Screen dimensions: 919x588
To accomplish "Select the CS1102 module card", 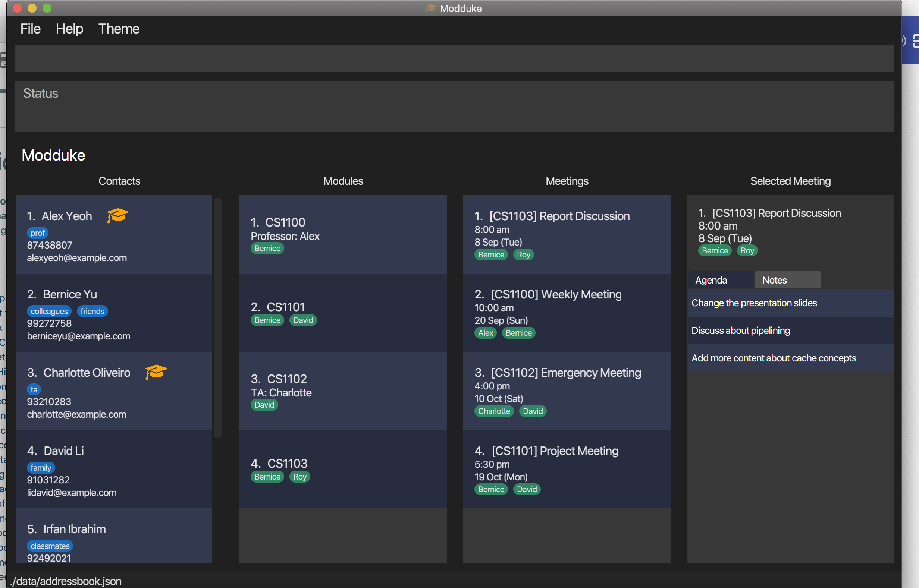I will [343, 391].
